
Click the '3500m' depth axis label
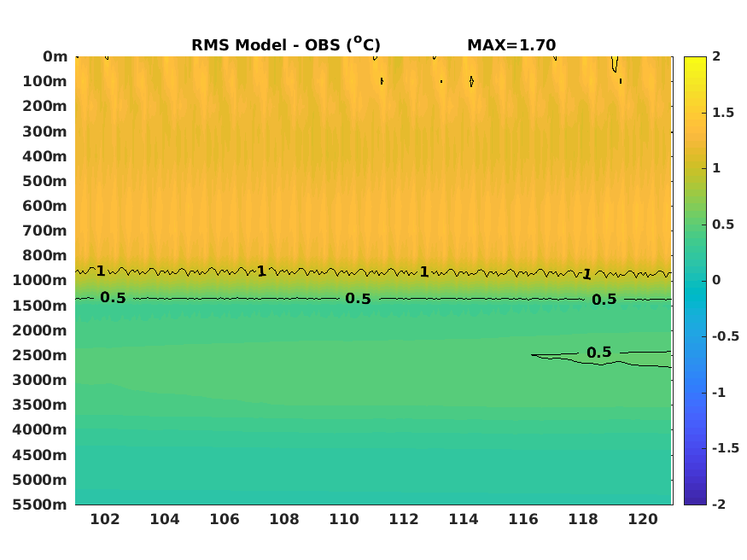tap(40, 405)
